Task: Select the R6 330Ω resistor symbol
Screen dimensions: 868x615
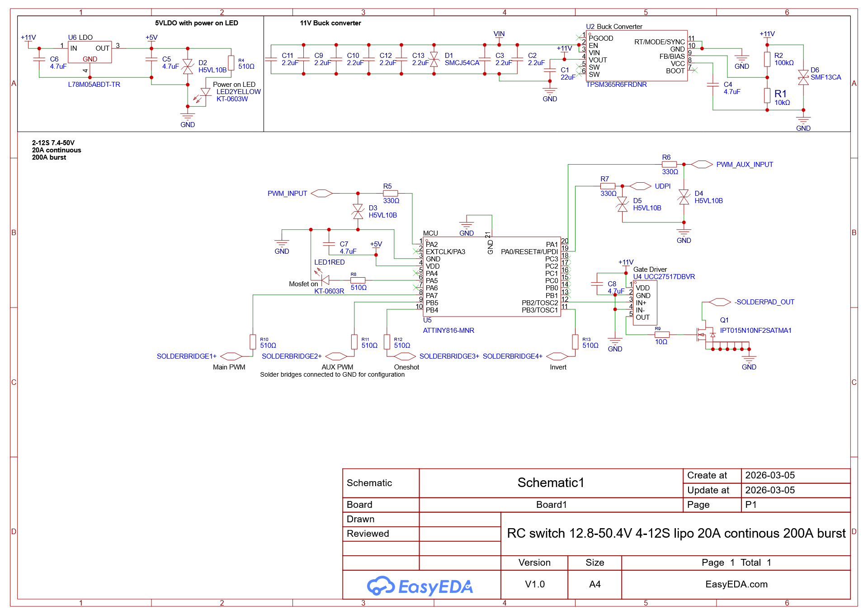Action: 669,164
